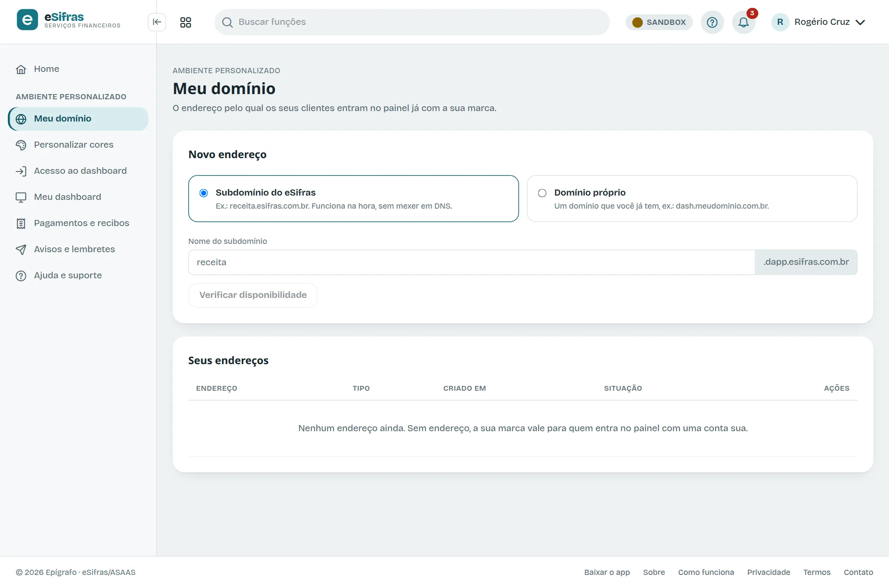This screenshot has width=889, height=588.
Task: Open the Privacidade footer link
Action: pyautogui.click(x=768, y=572)
